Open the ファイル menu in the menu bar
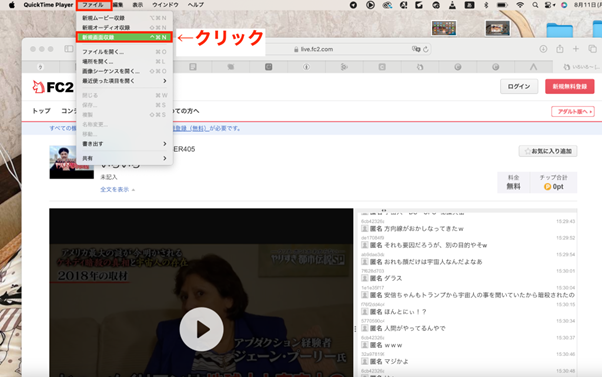 coord(93,5)
